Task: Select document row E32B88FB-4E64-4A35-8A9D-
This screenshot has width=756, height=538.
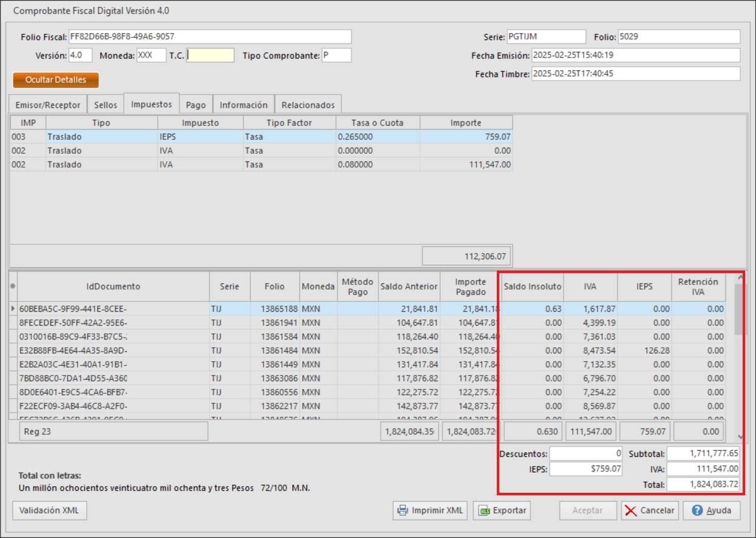Action: (371, 350)
